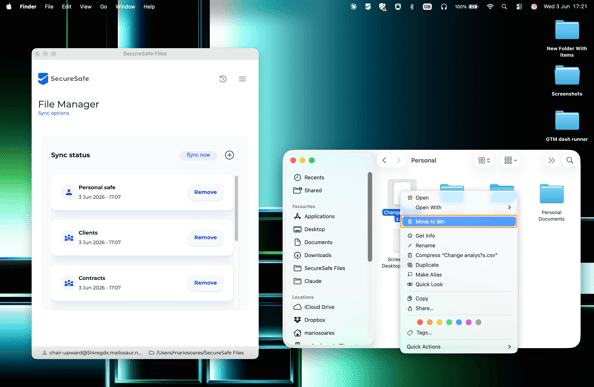
Task: Remove the Personal safe sync entry
Action: click(x=205, y=192)
